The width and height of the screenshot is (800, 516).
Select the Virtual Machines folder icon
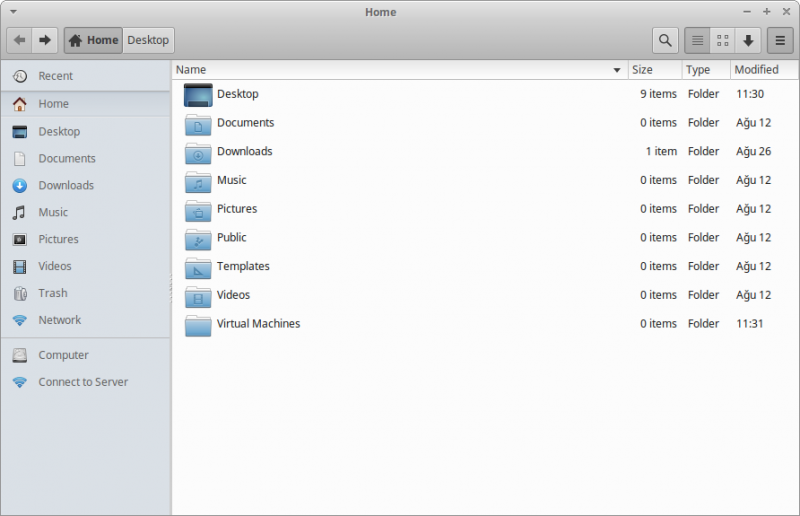pyautogui.click(x=198, y=325)
